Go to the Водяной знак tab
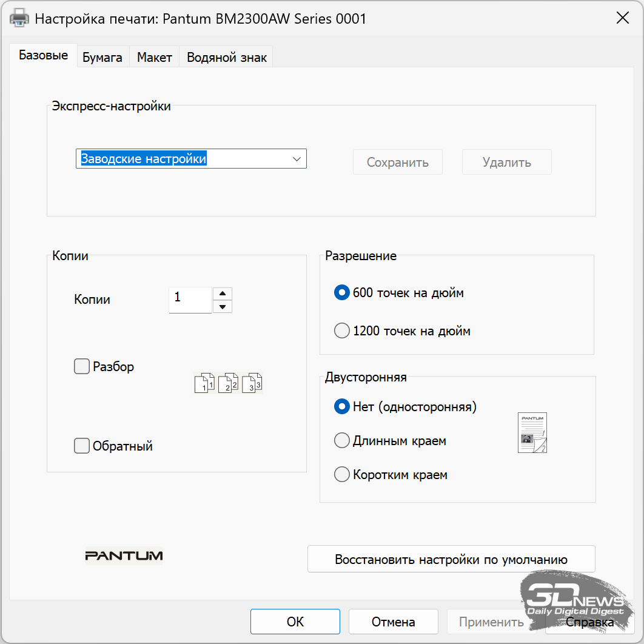 (227, 58)
